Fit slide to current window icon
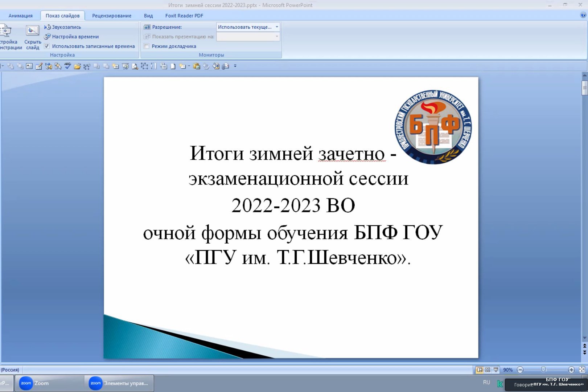This screenshot has width=588, height=392. tap(582, 370)
